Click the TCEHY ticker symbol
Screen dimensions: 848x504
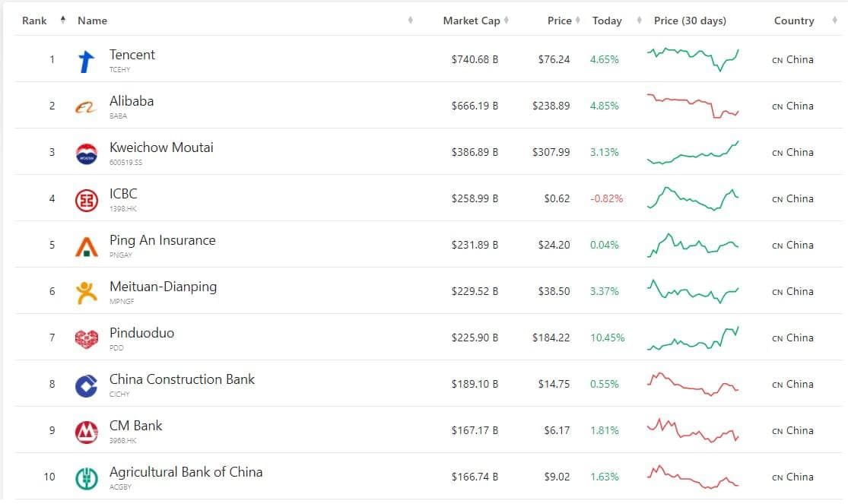click(x=119, y=70)
